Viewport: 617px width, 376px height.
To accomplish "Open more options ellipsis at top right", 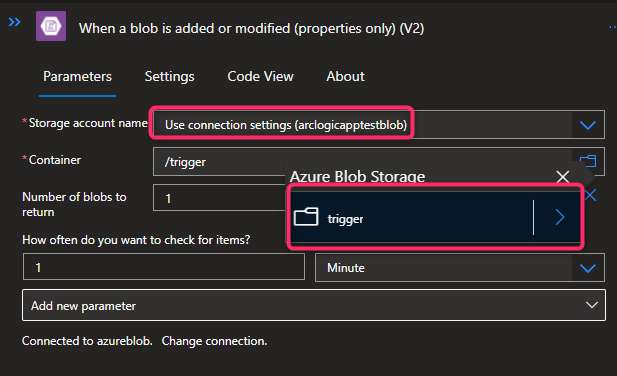I will pos(612,28).
